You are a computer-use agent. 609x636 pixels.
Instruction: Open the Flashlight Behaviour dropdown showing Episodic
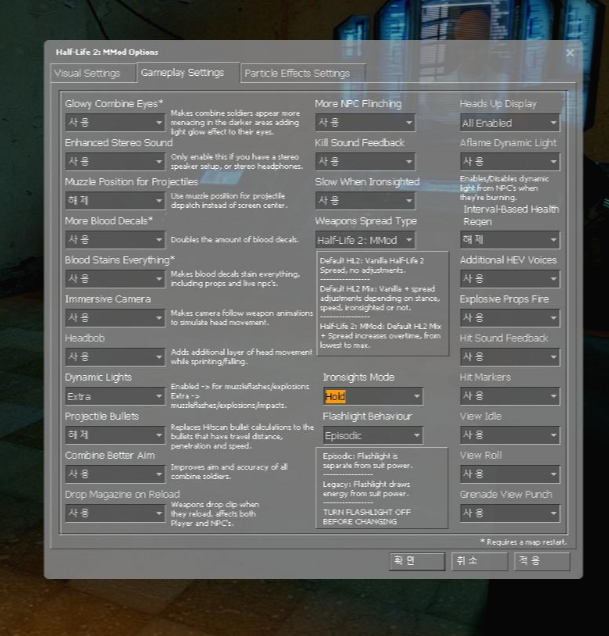[x=373, y=435]
